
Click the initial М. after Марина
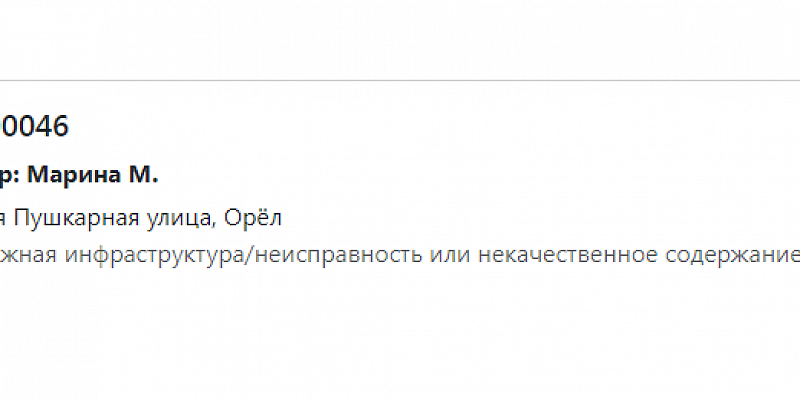(x=142, y=175)
